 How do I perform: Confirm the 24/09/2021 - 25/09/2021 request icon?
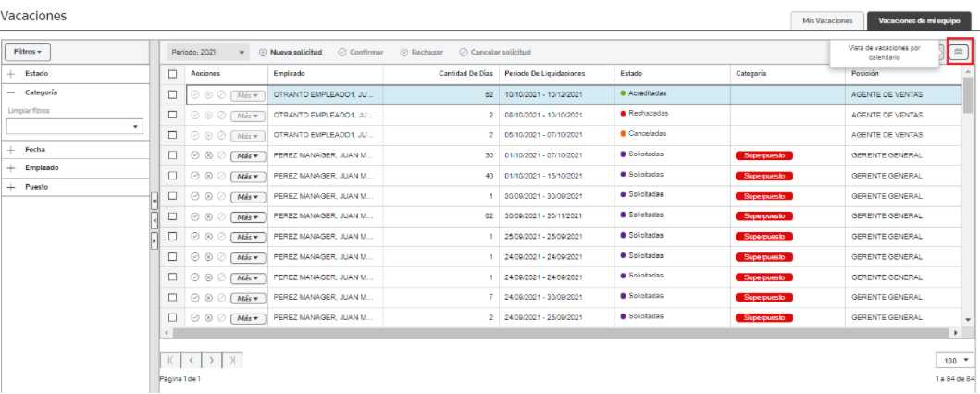(x=195, y=318)
